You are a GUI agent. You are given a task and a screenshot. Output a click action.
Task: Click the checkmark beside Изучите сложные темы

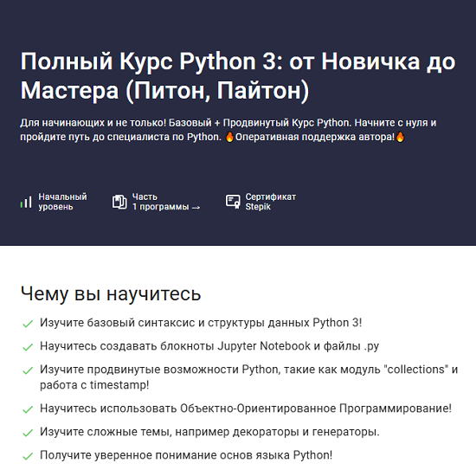(x=28, y=433)
